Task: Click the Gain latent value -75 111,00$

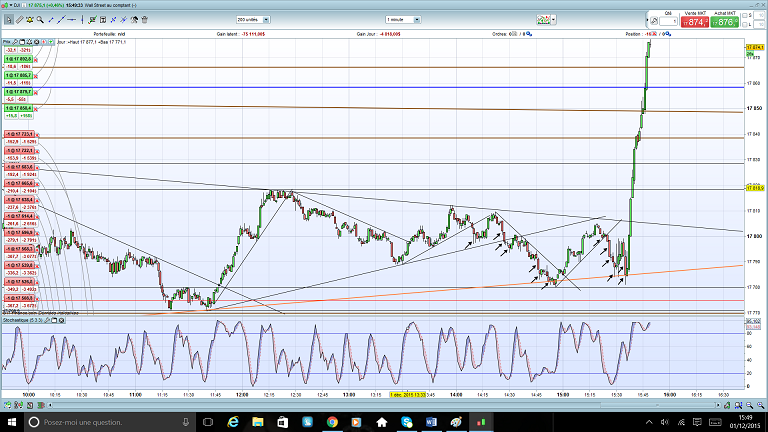Action: [x=253, y=34]
